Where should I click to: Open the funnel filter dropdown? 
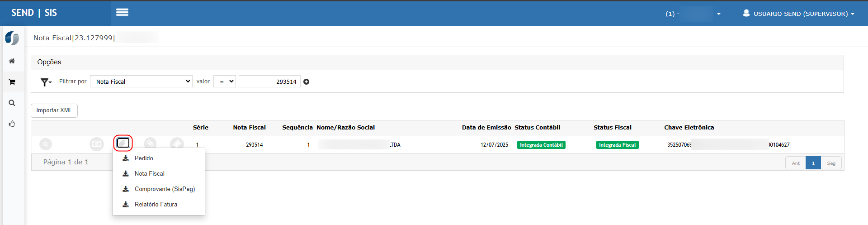point(46,82)
